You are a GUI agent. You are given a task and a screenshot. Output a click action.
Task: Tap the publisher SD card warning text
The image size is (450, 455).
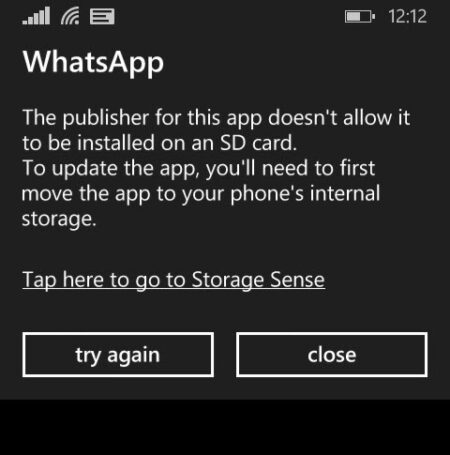[x=216, y=130]
